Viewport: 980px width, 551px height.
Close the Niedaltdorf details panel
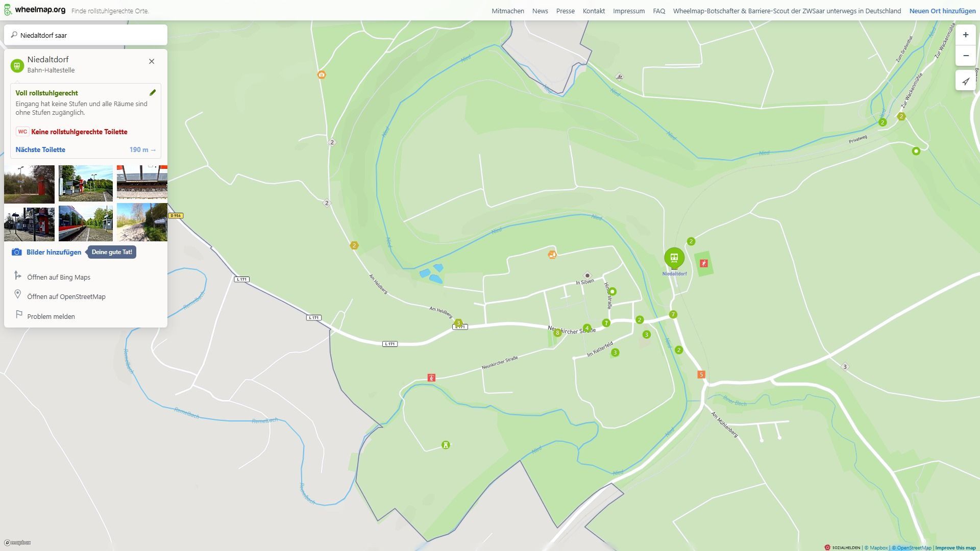pyautogui.click(x=152, y=61)
